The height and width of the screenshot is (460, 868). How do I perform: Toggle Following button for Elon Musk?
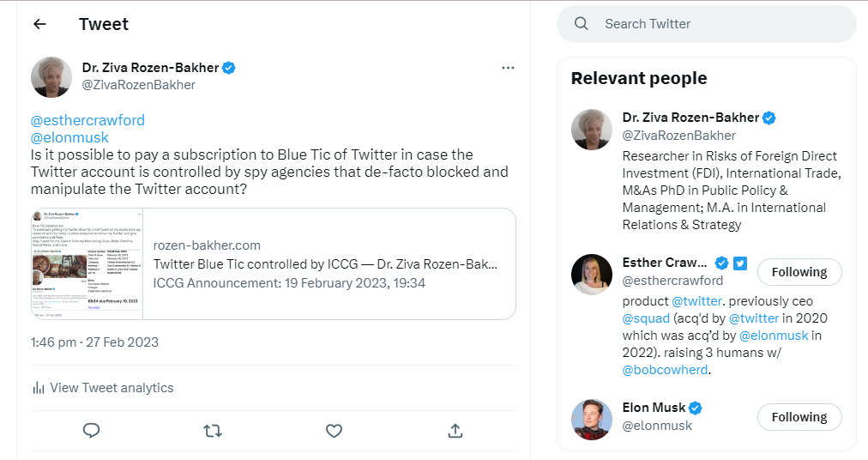(799, 417)
